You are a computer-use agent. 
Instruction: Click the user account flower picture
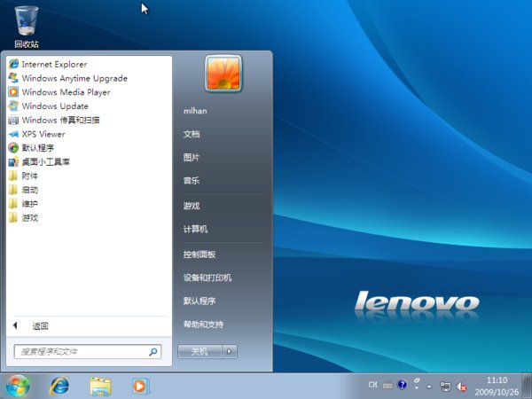(x=223, y=74)
